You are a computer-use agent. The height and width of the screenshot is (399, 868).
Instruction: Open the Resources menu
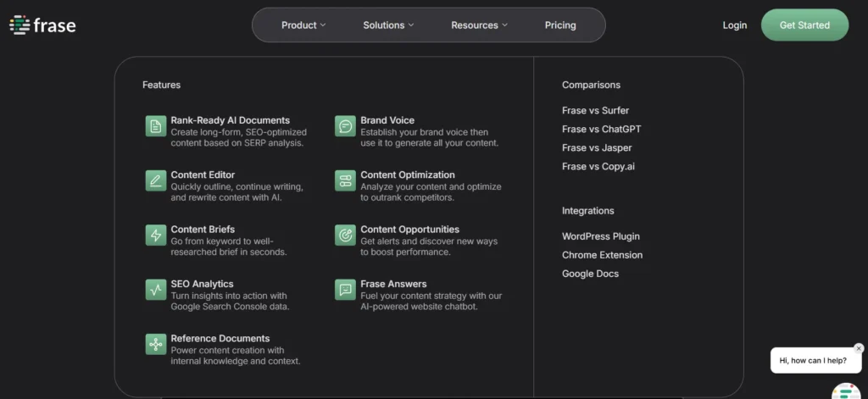[x=479, y=25]
